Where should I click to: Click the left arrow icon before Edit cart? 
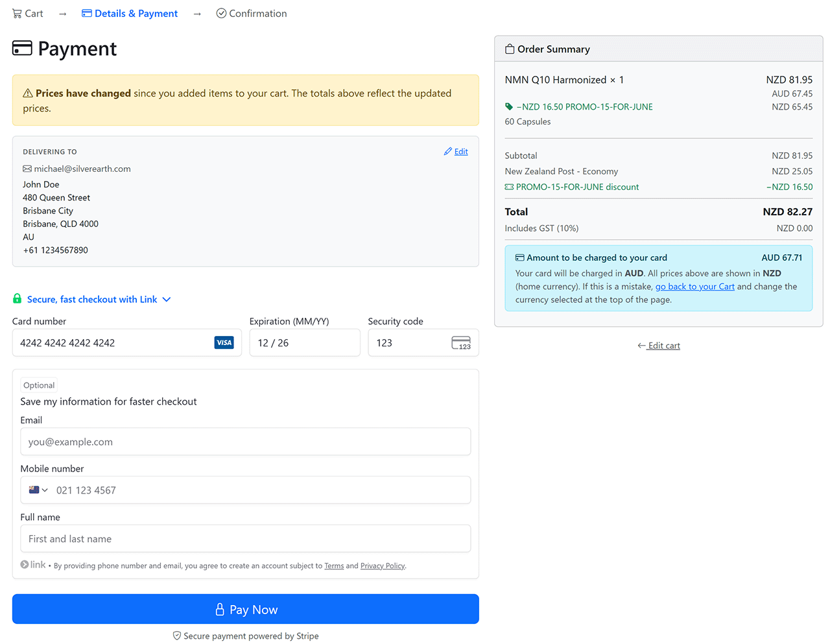[x=641, y=346]
